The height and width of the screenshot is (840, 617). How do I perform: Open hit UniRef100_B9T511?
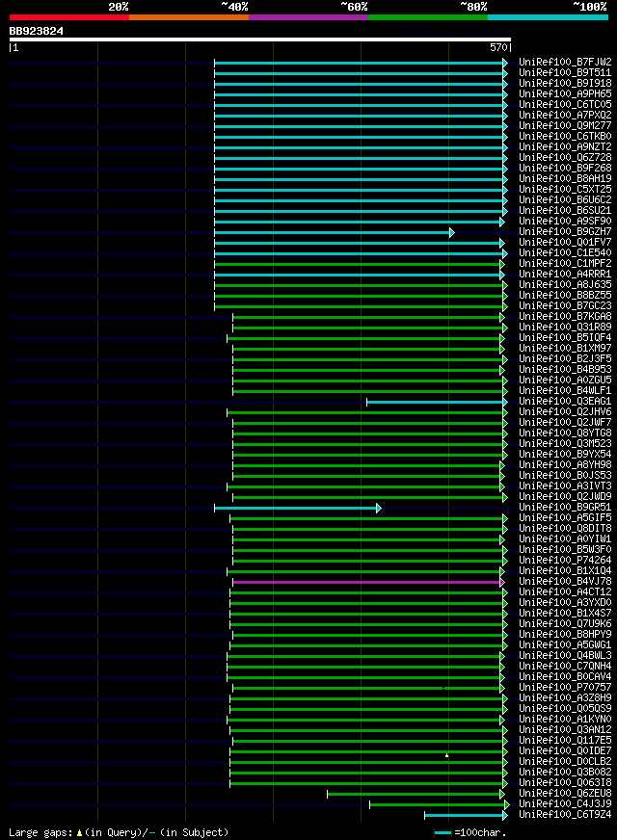565,73
